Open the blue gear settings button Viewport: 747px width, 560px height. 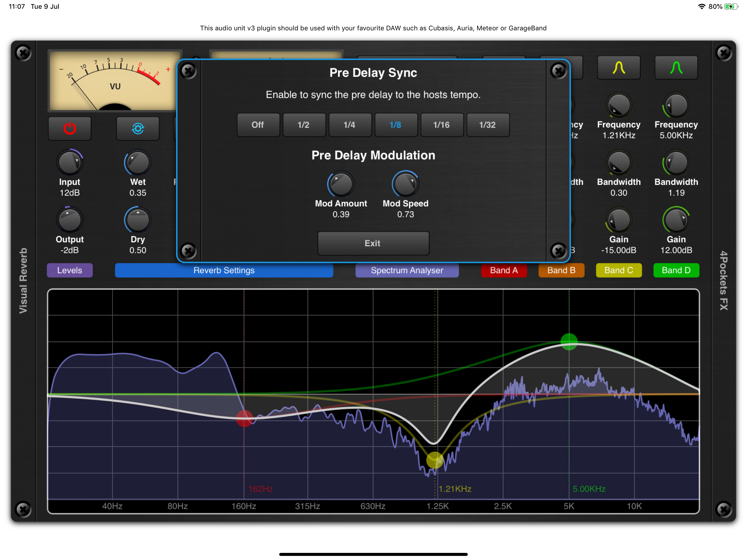click(x=138, y=128)
